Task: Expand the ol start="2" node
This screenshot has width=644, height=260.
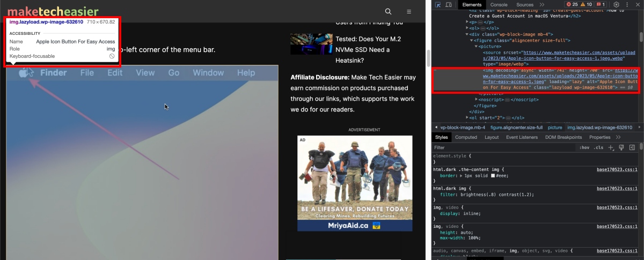Action: (467, 117)
